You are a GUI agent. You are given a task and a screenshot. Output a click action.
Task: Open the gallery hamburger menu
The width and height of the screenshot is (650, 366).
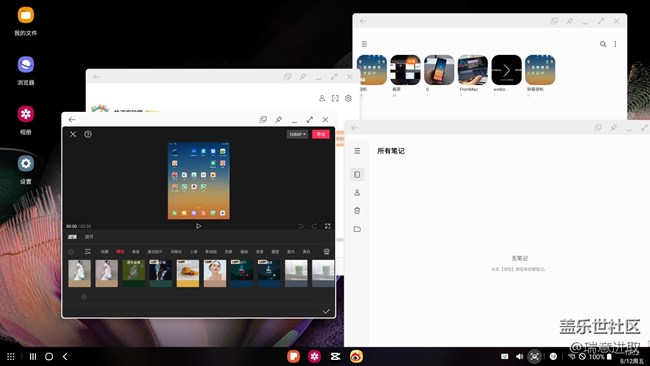(x=364, y=44)
